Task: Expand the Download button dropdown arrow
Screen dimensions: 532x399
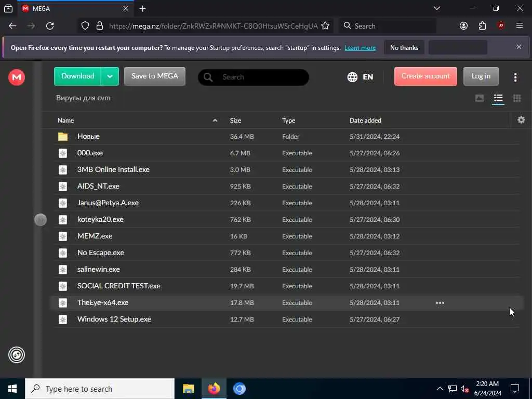Action: point(110,76)
